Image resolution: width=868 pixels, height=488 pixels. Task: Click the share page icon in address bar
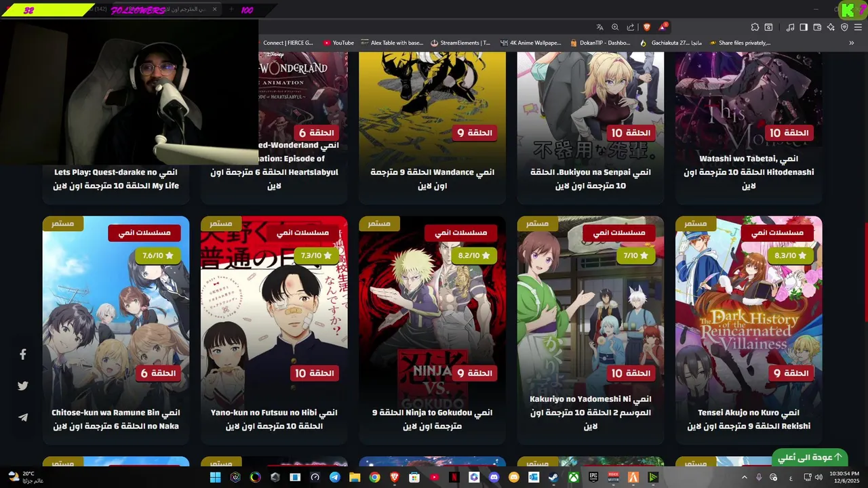pos(631,27)
